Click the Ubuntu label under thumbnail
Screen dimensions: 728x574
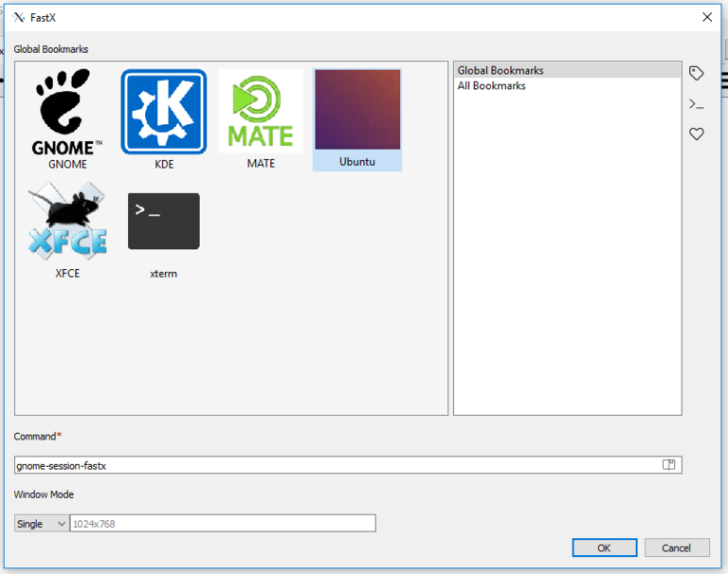tap(357, 162)
